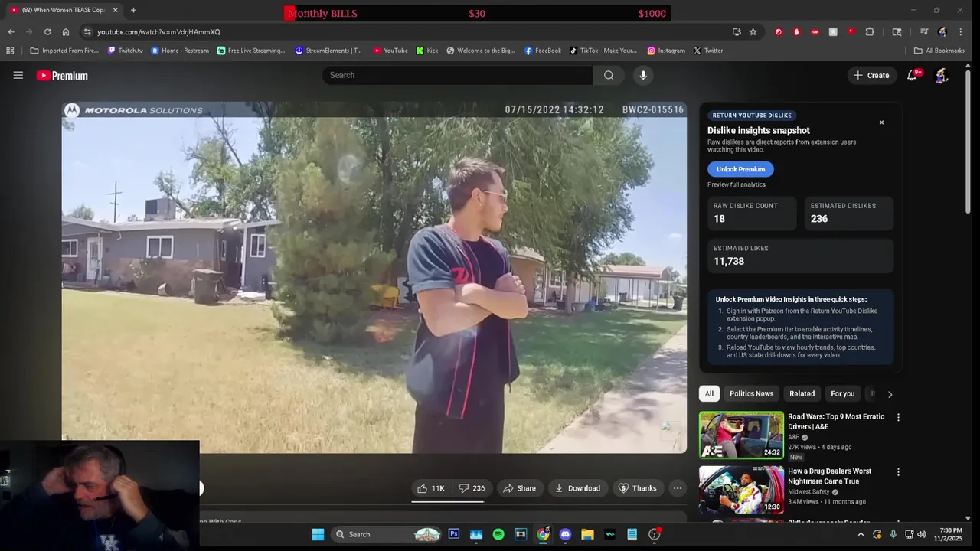This screenshot has width=980, height=551.
Task: Bookmark this page with star icon
Action: click(753, 32)
